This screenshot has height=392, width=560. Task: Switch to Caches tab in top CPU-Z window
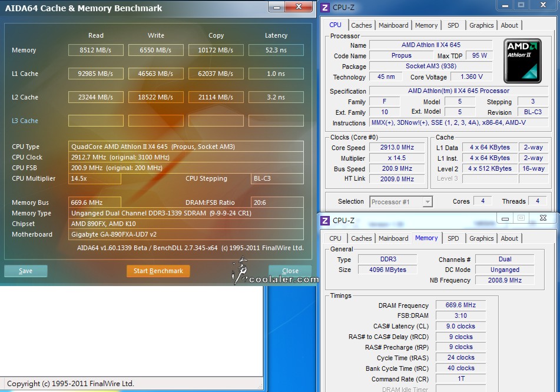coord(361,25)
